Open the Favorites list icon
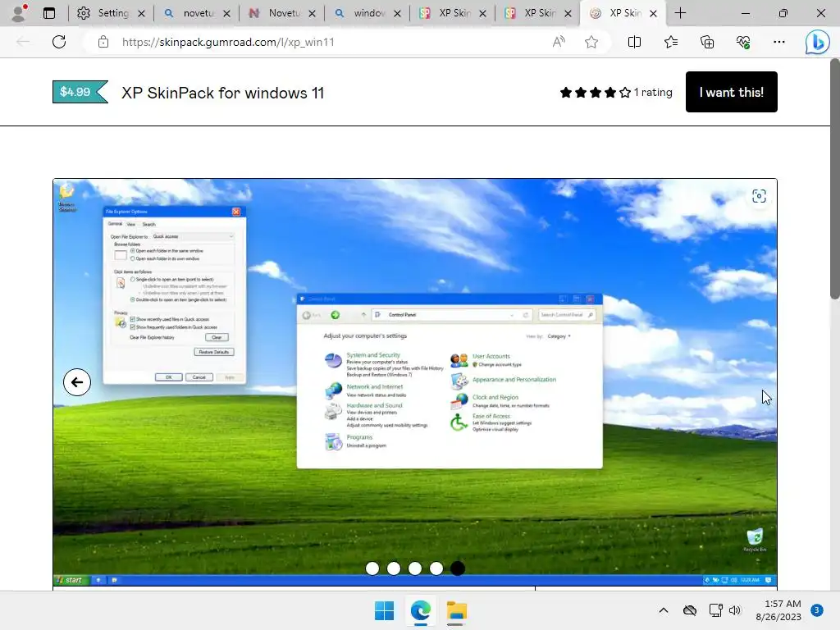840x630 pixels. point(671,42)
